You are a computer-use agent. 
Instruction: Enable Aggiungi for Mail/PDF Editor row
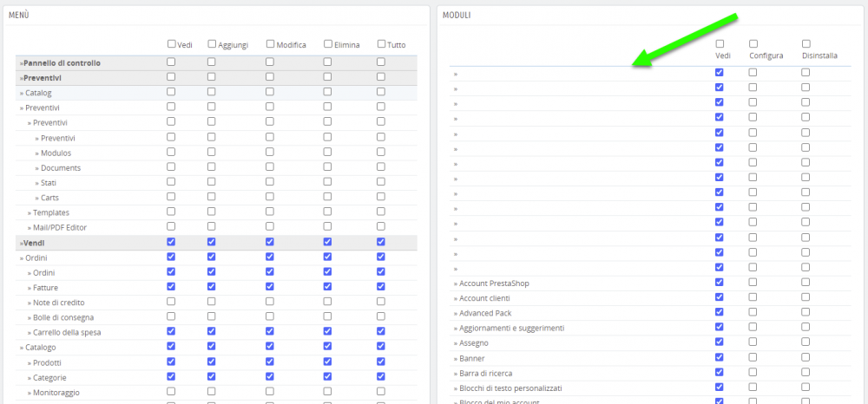[x=212, y=226]
